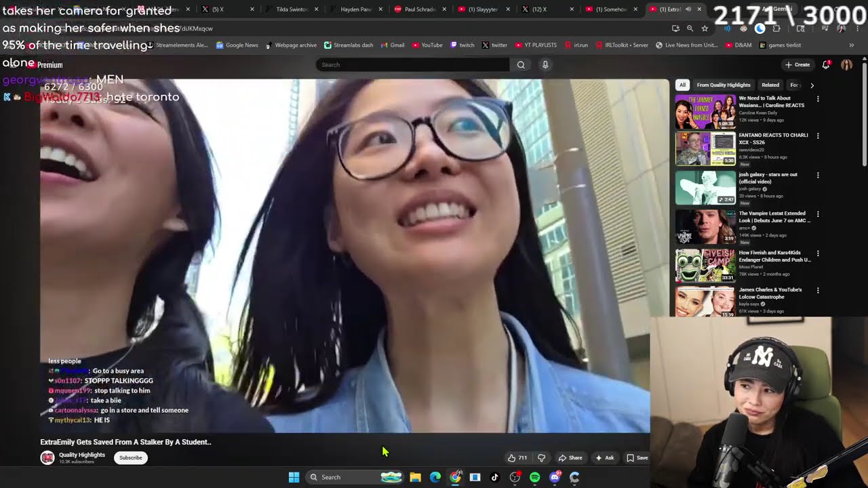Mute the playing 'Extra' tab speaker icon
Image resolution: width=868 pixels, height=488 pixels.
[x=688, y=9]
